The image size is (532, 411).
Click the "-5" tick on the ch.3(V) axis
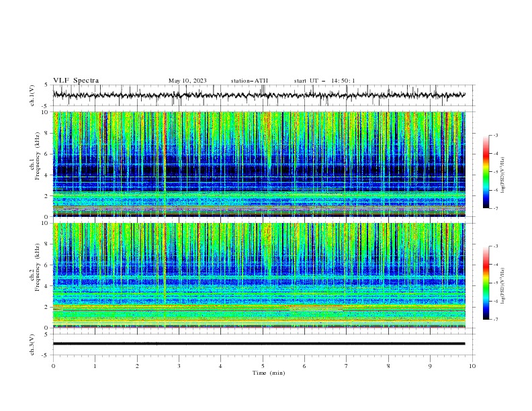(x=46, y=355)
